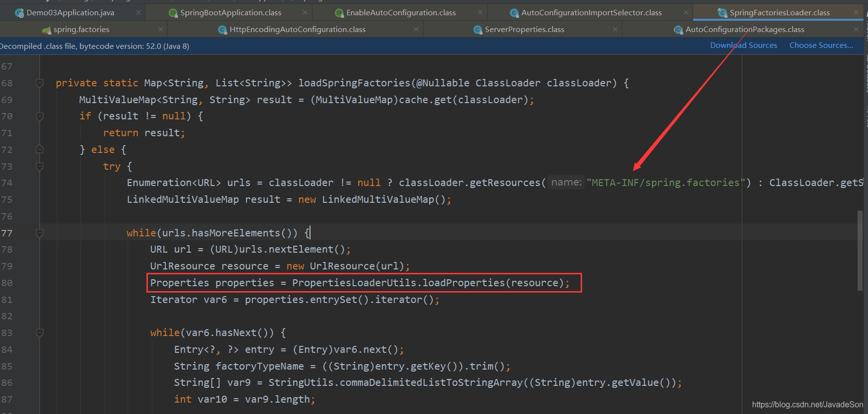Click the editor vertical scrollbar
868x414 pixels.
click(860, 251)
